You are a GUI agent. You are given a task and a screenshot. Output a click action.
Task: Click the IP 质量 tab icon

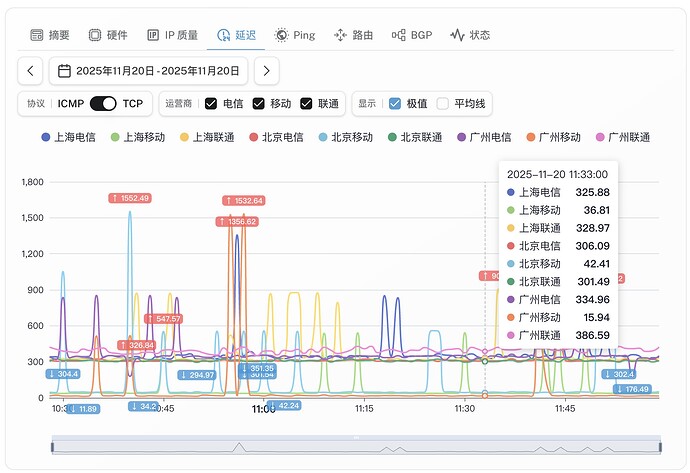pyautogui.click(x=153, y=35)
